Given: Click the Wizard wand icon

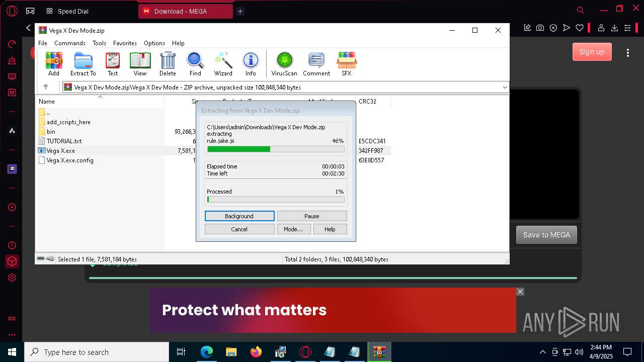Looking at the screenshot, I should click(x=223, y=64).
